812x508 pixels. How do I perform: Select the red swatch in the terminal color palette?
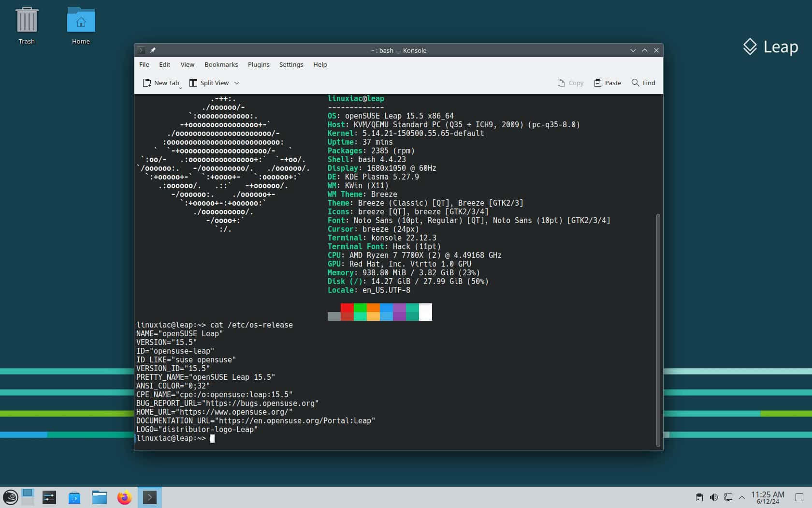[347, 312]
